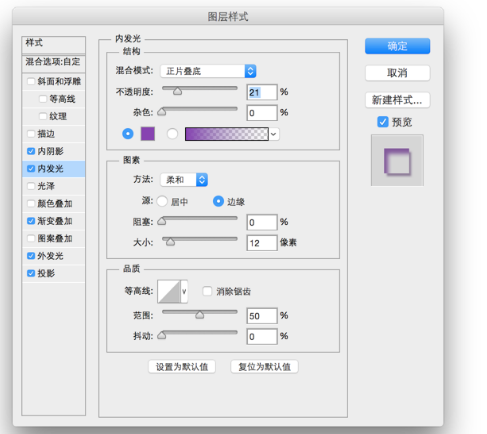
Task: Enable the 斜面和浮雕 effect checkbox
Action: click(31, 81)
